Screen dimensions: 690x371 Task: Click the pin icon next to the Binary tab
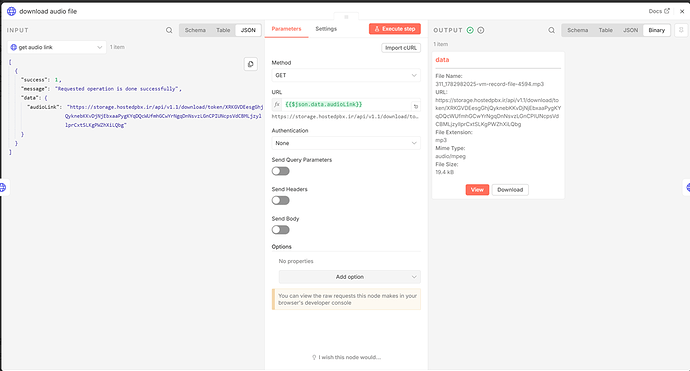[x=681, y=30]
